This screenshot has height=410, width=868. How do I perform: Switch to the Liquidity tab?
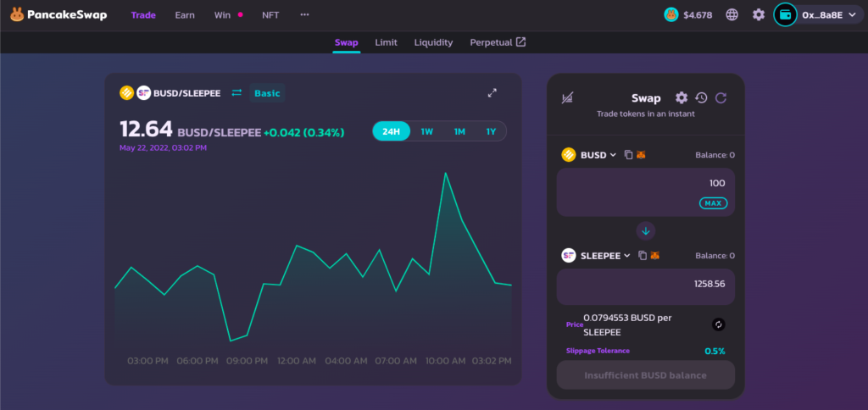433,42
